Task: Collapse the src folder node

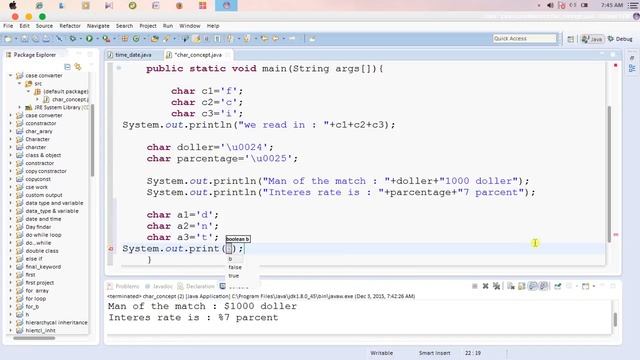Action: coord(19,83)
